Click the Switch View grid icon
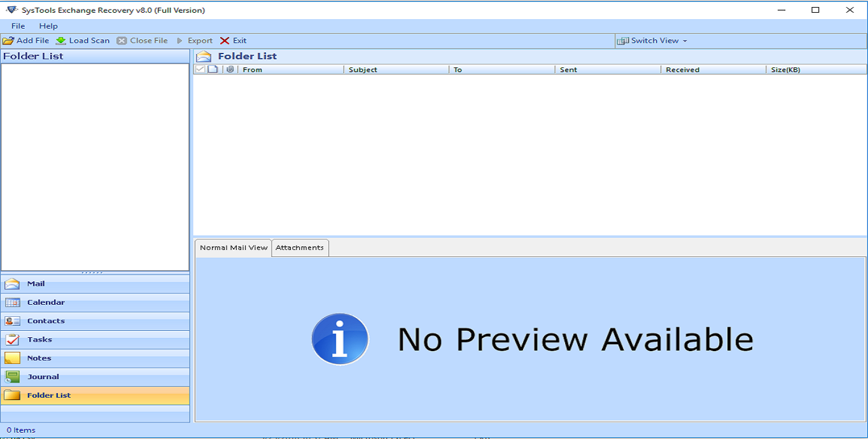 pos(623,41)
